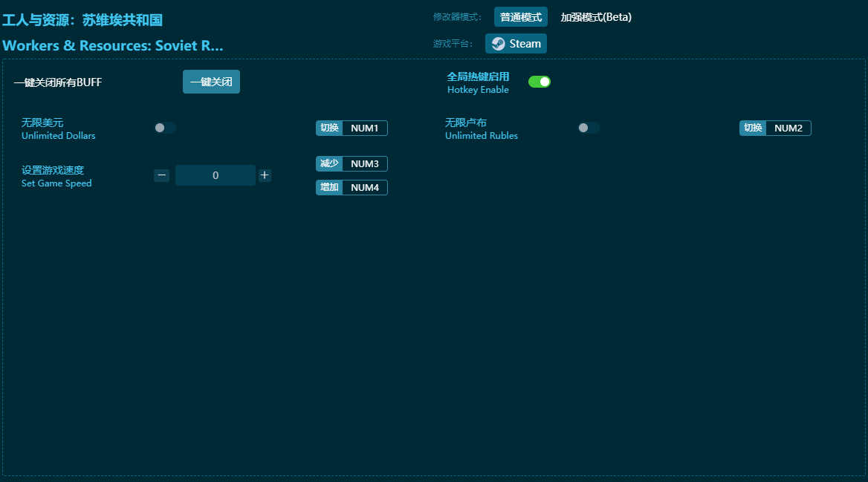Click the NUM2 hotkey for Unlimited Rubles
868x482 pixels.
(788, 128)
